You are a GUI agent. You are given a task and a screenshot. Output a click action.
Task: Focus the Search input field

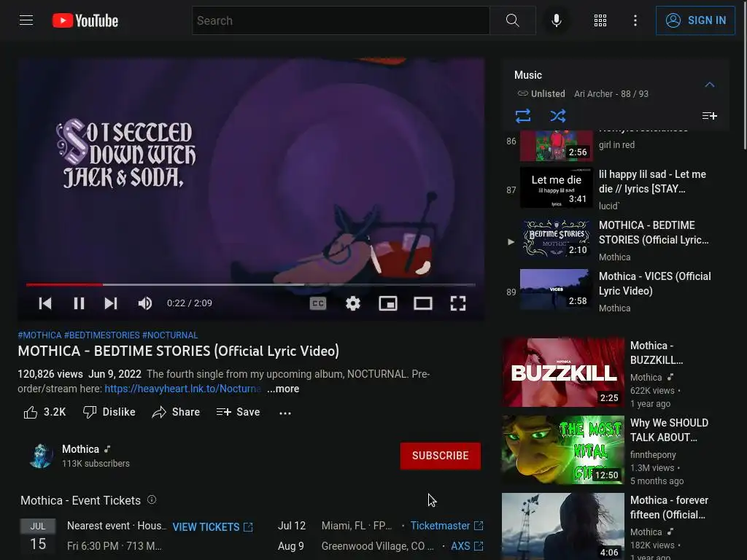[341, 20]
